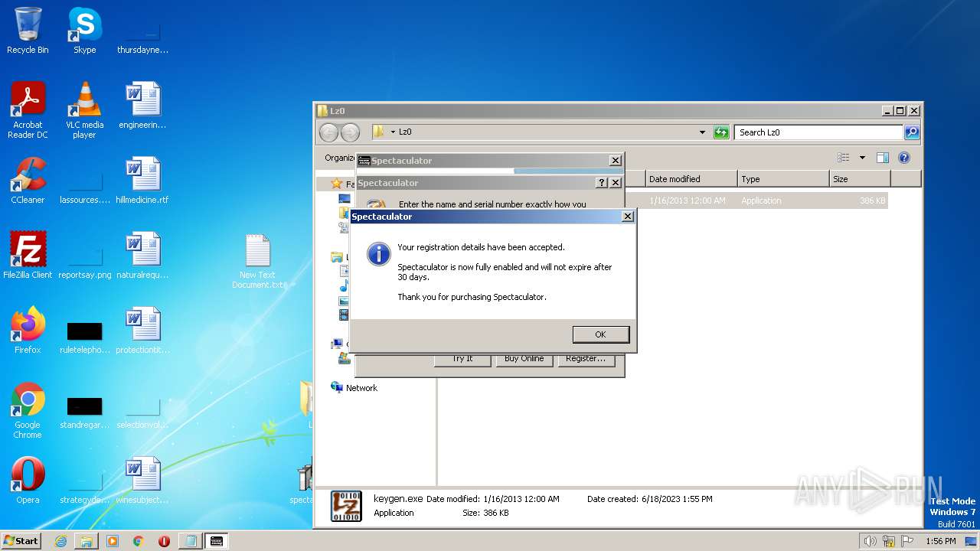Select Network in the navigation pane
This screenshot has width=980, height=551.
coord(361,388)
